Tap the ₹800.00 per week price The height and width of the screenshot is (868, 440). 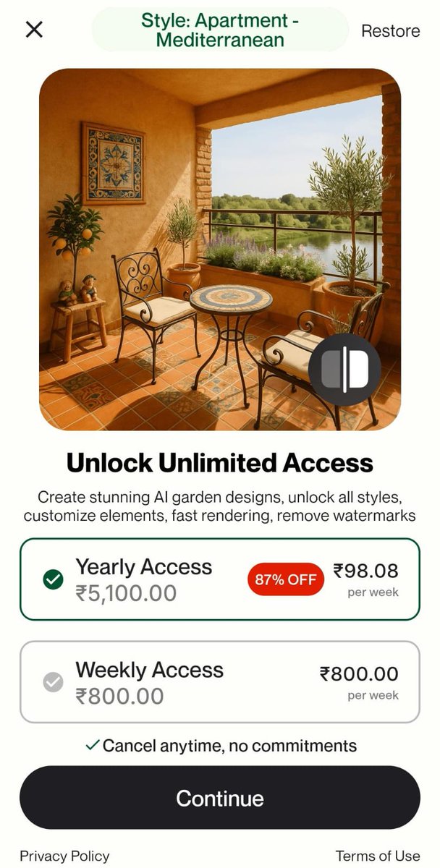click(359, 683)
